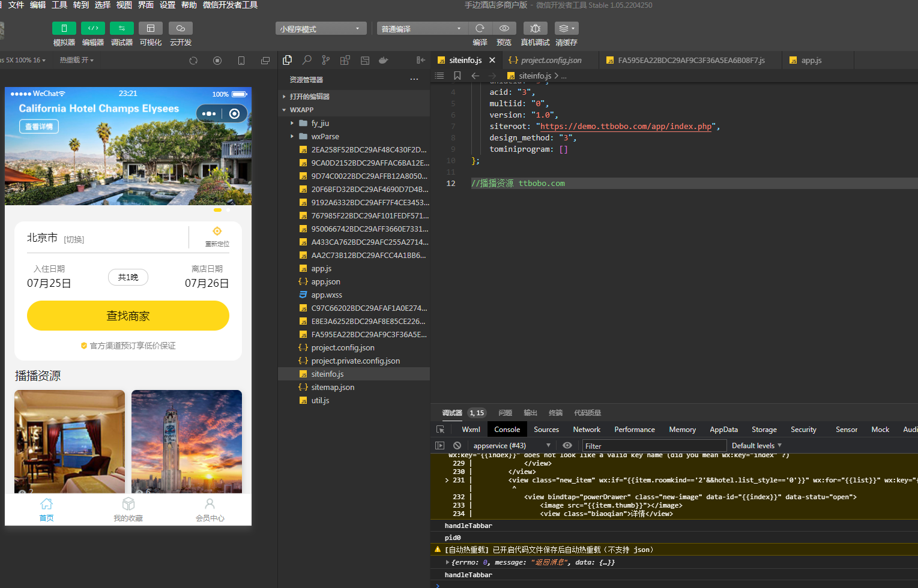Toggle the editor panel button

coord(93,28)
